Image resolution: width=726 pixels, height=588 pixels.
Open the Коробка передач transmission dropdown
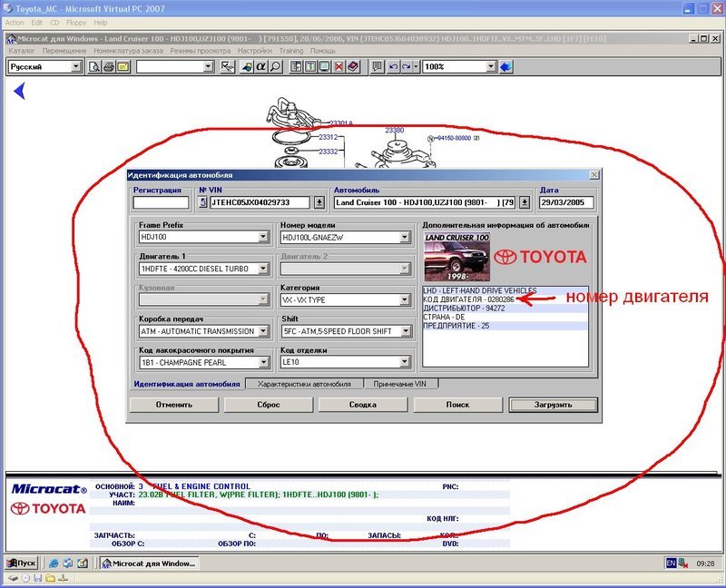(264, 332)
